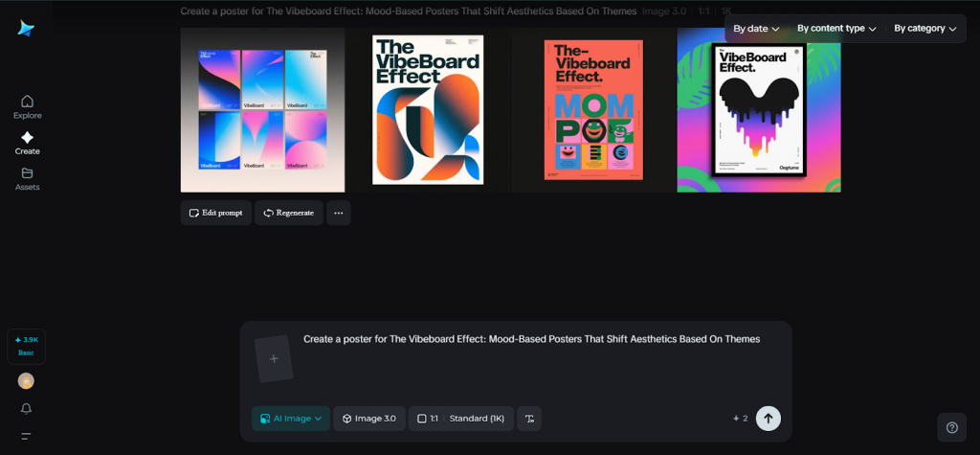The height and width of the screenshot is (455, 980).
Task: Regenerate the poster images
Action: coord(288,213)
